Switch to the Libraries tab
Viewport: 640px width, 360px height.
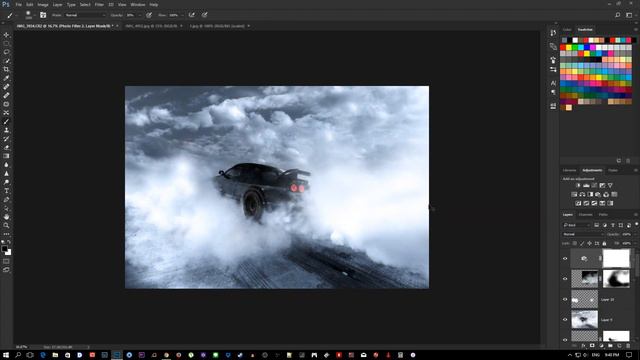coord(569,170)
